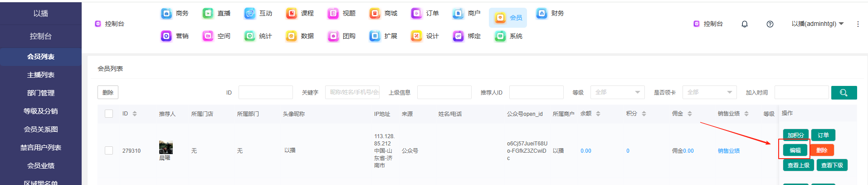Image resolution: width=868 pixels, height=185 pixels.
Task: Sort the table by ID column arrows
Action: tap(135, 114)
